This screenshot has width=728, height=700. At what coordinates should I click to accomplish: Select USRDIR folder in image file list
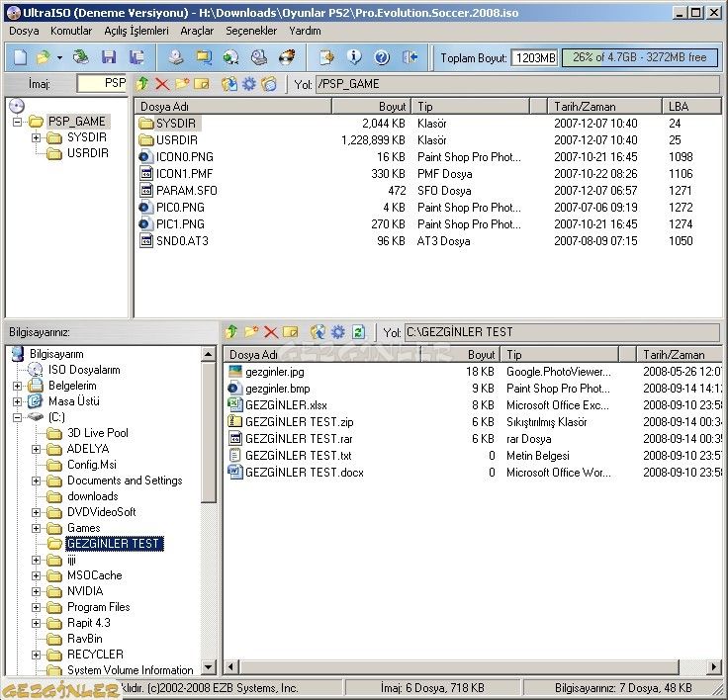click(168, 140)
